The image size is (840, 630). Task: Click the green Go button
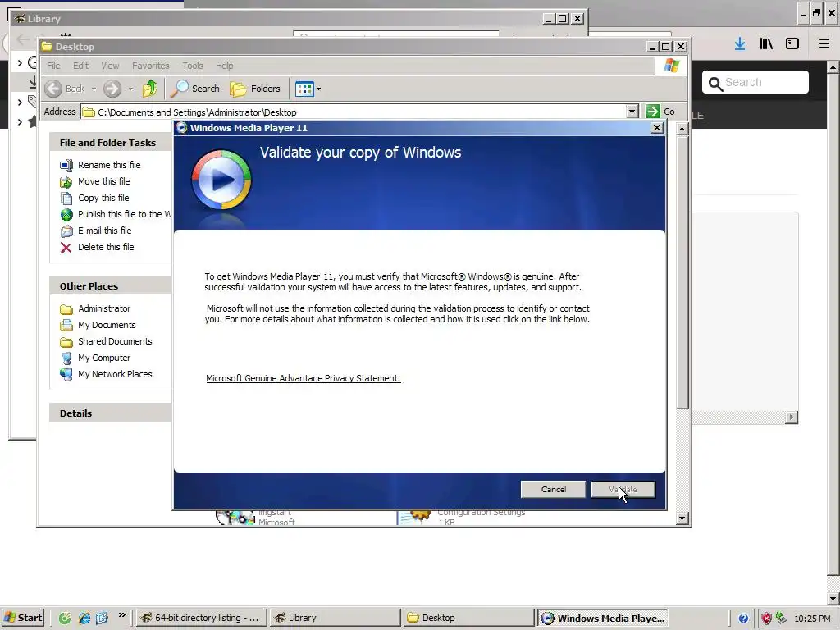pos(660,112)
